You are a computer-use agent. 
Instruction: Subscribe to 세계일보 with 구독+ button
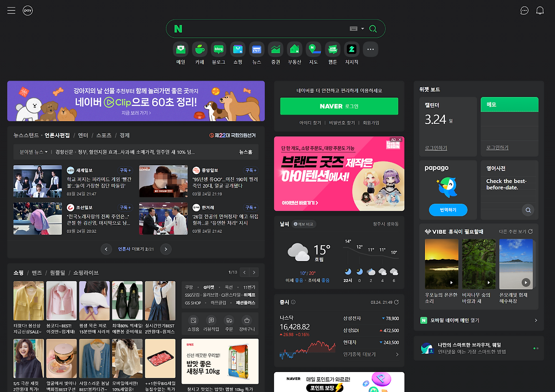tap(125, 170)
